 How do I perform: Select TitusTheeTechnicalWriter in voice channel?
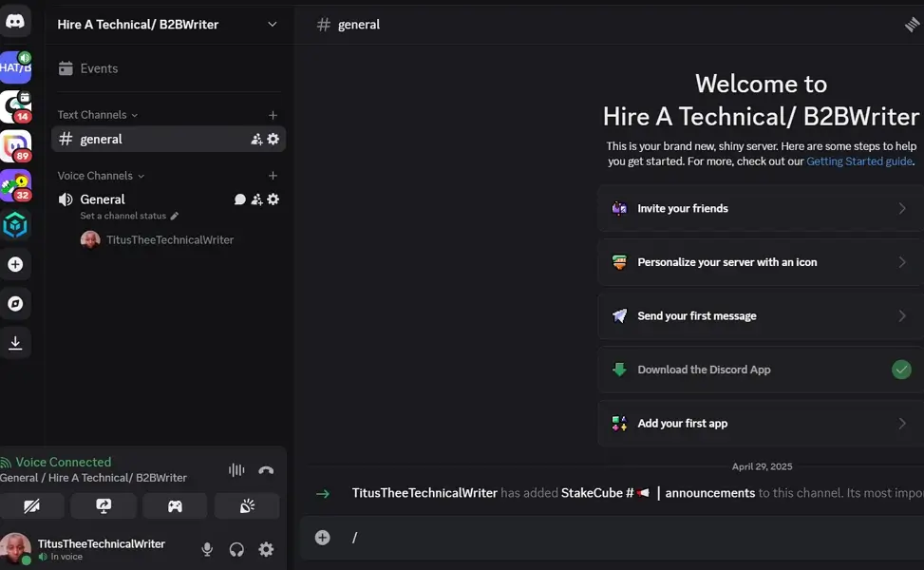(158, 240)
